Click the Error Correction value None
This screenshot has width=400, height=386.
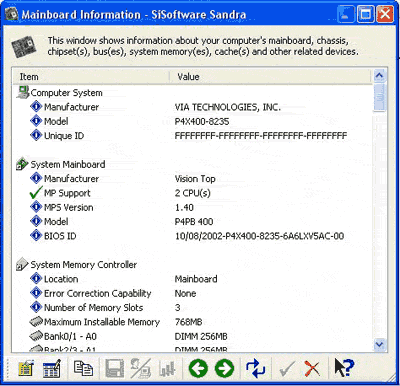click(185, 293)
